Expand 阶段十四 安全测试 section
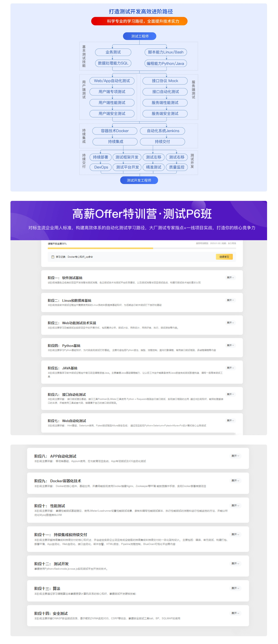 click(235, 613)
